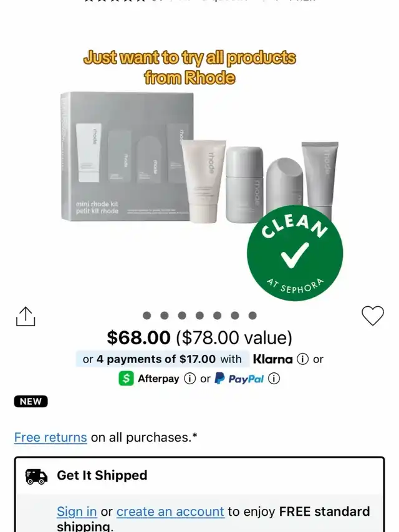Open Afterpay info icon
The height and width of the screenshot is (532, 399).
pos(190,379)
